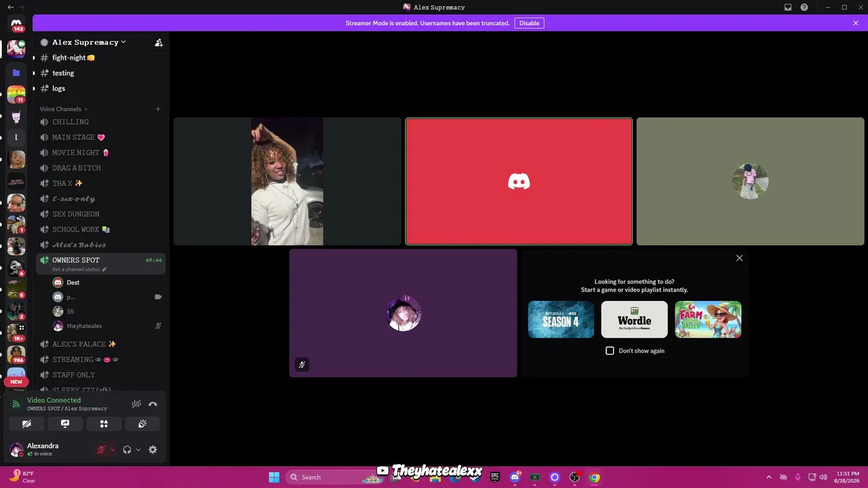
Task: Open purple folder in server list
Action: 16,73
